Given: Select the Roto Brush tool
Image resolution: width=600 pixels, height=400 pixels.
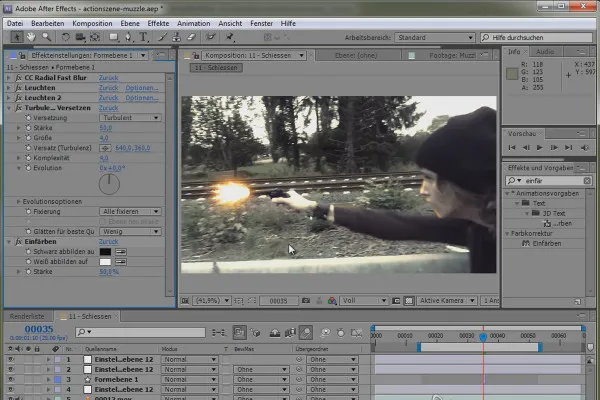Looking at the screenshot, I should (210, 37).
